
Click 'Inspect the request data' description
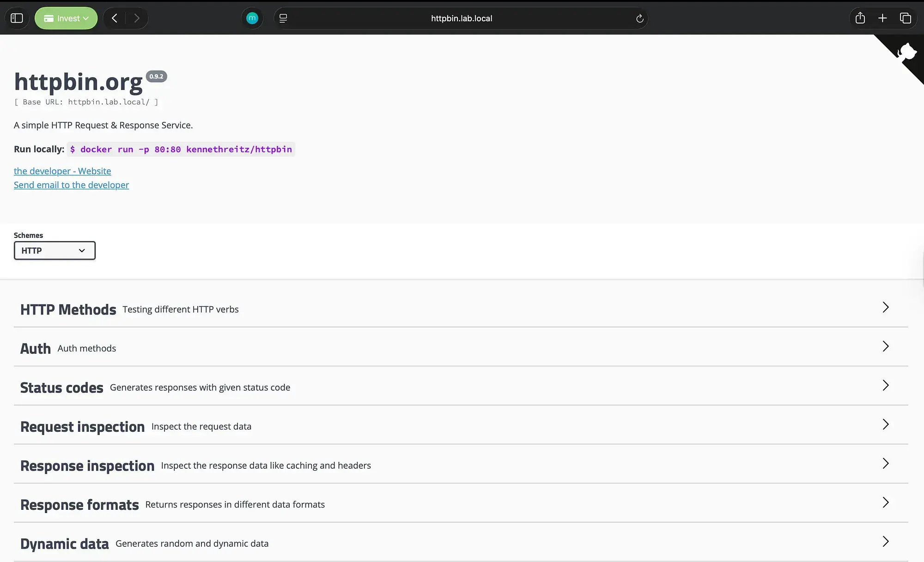coord(201,427)
